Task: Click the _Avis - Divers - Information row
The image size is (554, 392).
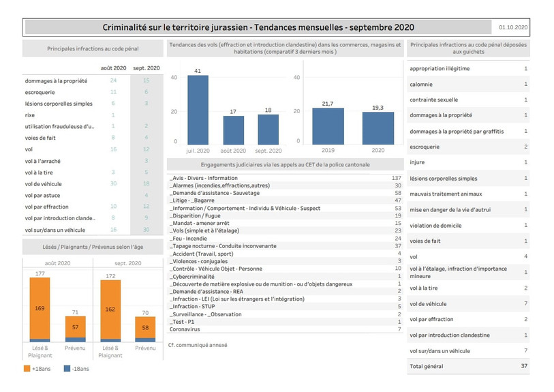Action: click(x=285, y=178)
